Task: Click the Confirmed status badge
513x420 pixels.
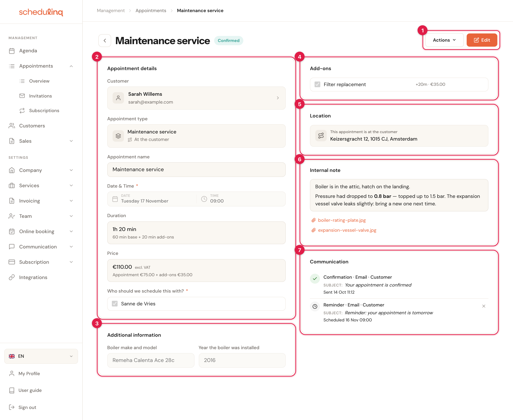Action: 228,41
